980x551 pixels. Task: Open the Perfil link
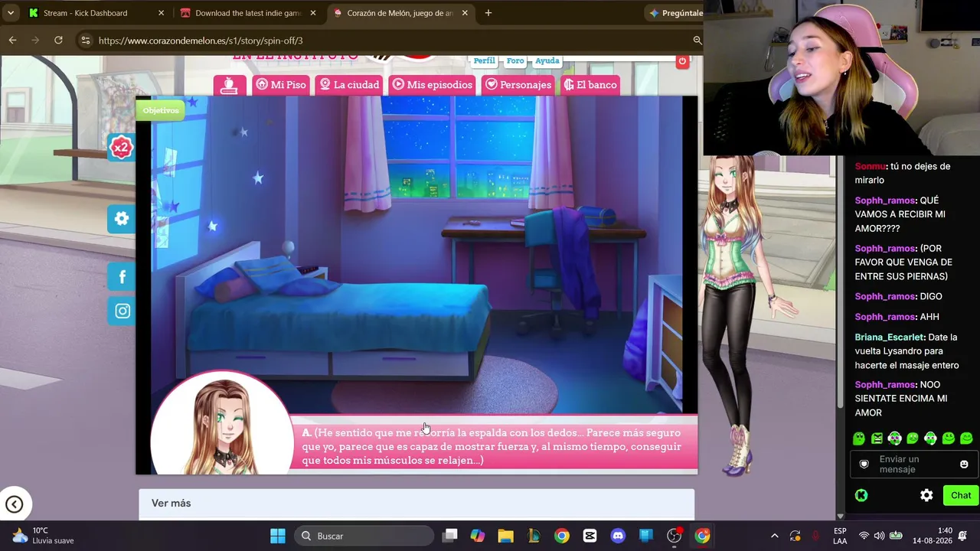tap(484, 60)
